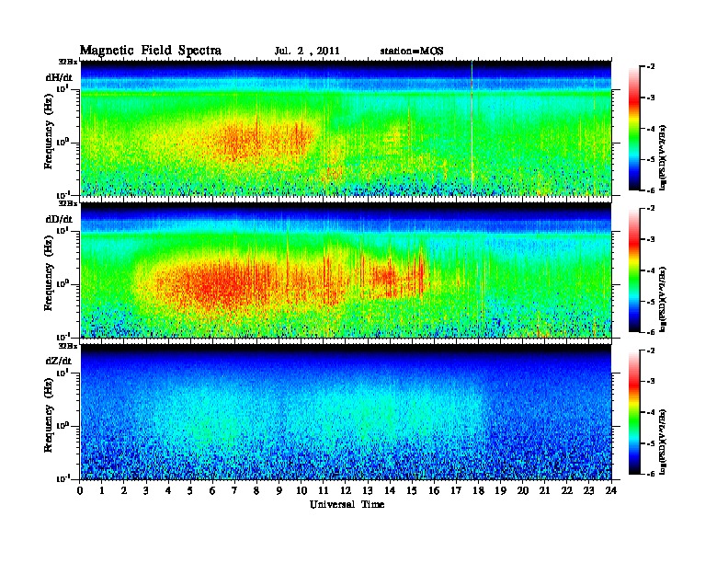Screen dimensions: 728x563
Task: Click the "dH/dt" panel label
Action: (x=59, y=77)
